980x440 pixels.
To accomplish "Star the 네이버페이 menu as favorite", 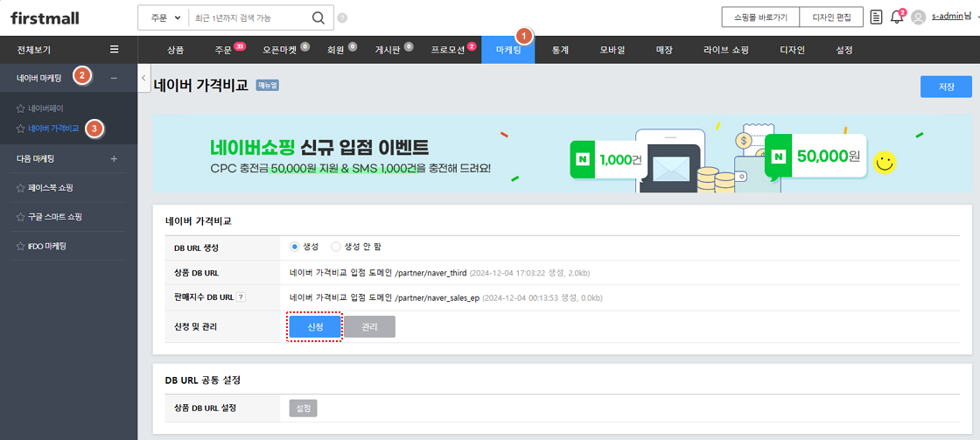I will tap(21, 108).
